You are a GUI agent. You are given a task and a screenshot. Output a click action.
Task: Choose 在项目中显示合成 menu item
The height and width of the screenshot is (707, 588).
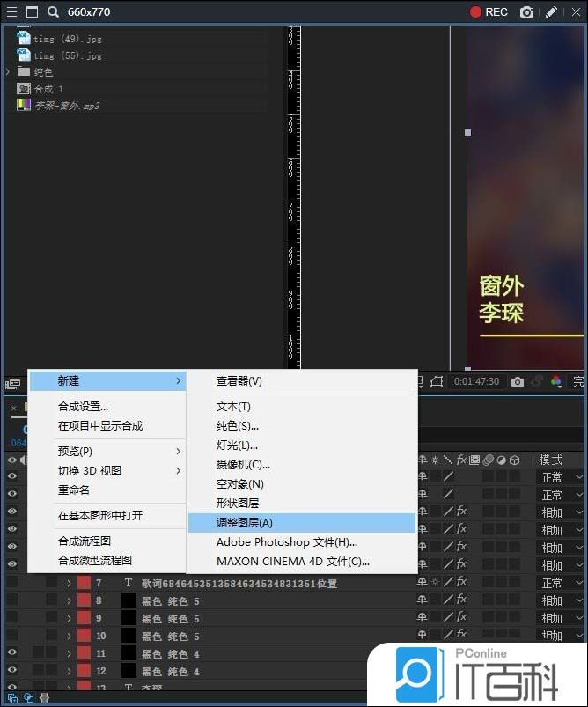pyautogui.click(x=100, y=425)
